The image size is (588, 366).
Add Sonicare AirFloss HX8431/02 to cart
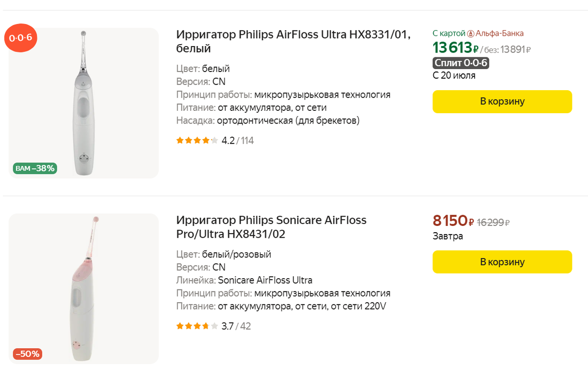pos(502,262)
